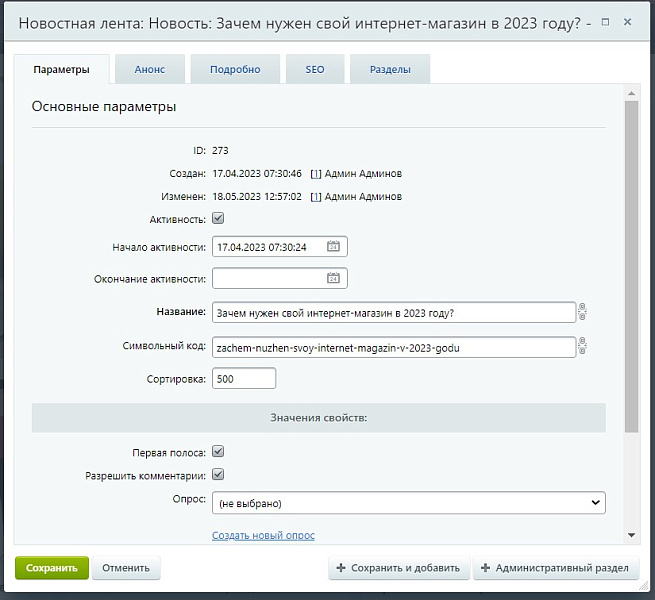The width and height of the screenshot is (655, 600).
Task: Expand the dialog window to full size
Action: click(605, 21)
